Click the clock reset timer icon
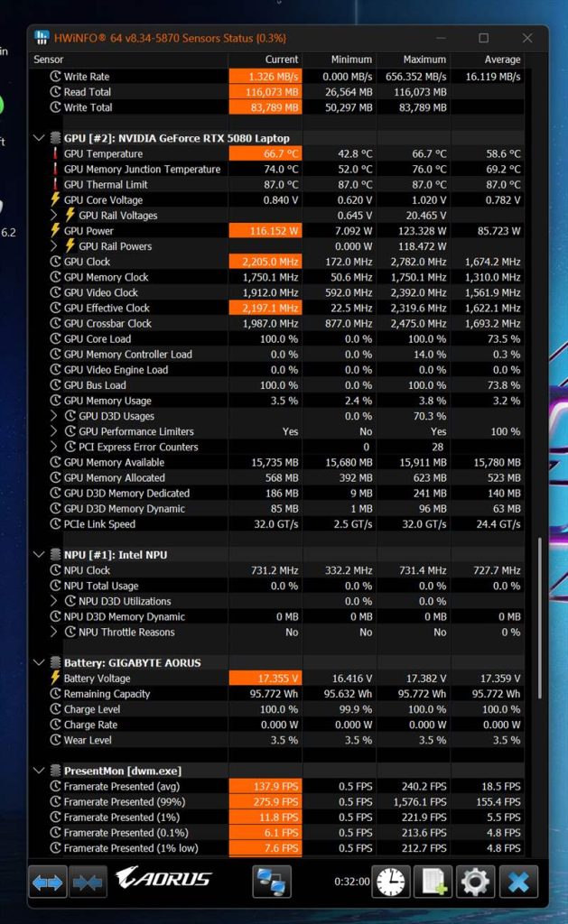This screenshot has height=924, width=568. pyautogui.click(x=391, y=882)
